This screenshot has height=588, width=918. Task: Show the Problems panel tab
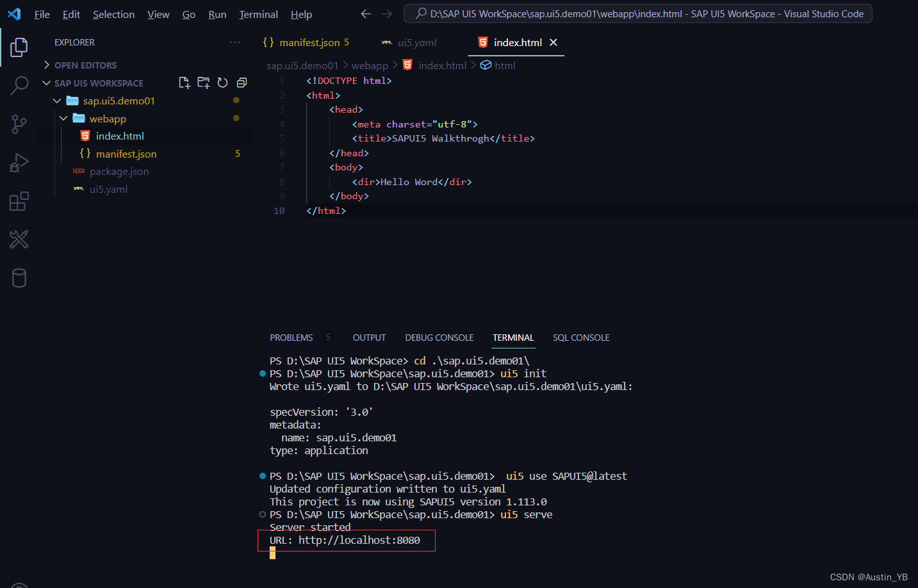291,338
